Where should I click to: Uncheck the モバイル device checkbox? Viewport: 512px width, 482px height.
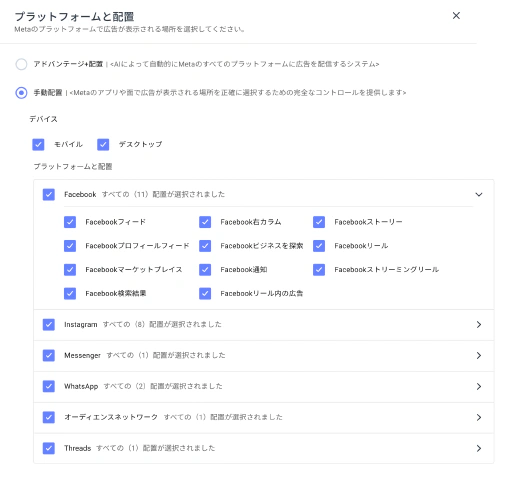coord(38,145)
